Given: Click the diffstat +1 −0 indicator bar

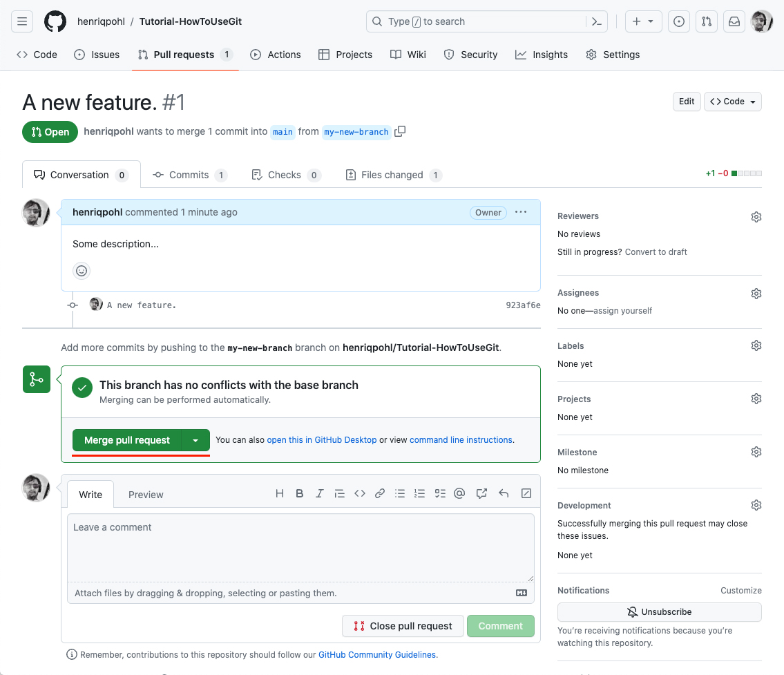Looking at the screenshot, I should tap(734, 173).
